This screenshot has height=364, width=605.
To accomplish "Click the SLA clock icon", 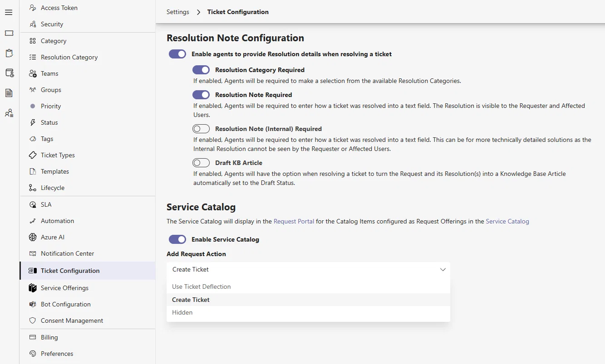I will click(33, 204).
